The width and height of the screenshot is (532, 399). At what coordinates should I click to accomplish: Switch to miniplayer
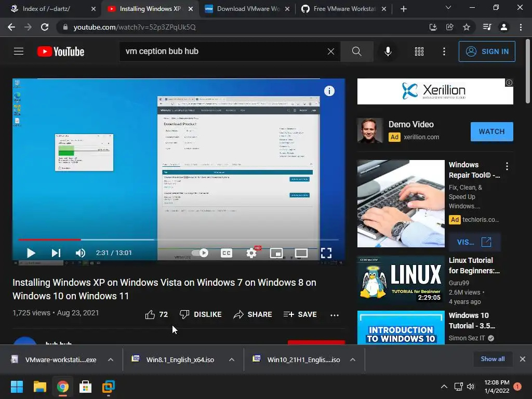pyautogui.click(x=276, y=253)
